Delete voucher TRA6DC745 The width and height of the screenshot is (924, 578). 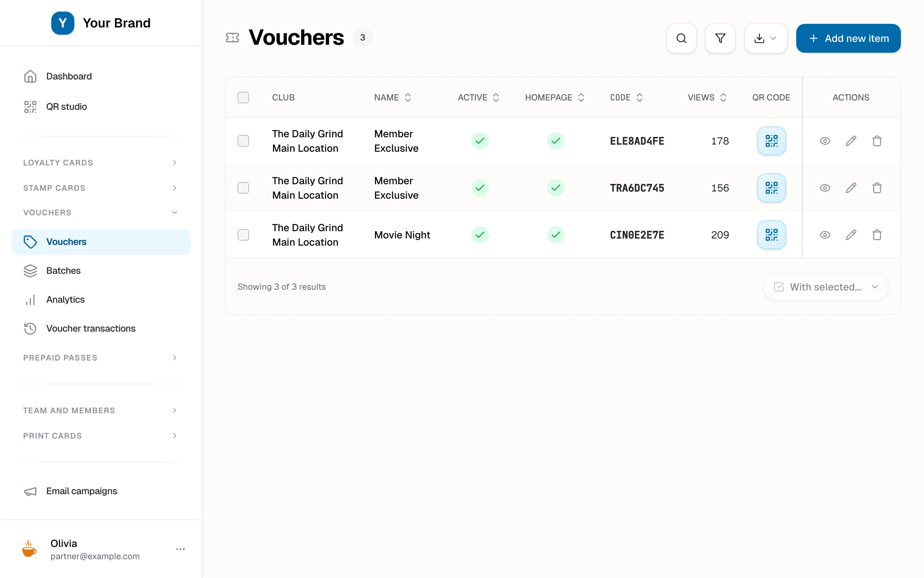pyautogui.click(x=877, y=188)
